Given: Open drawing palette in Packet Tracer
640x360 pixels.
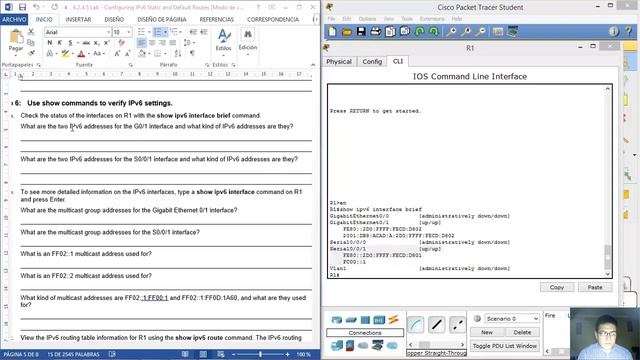Looking at the screenshot, I should click(x=498, y=31).
